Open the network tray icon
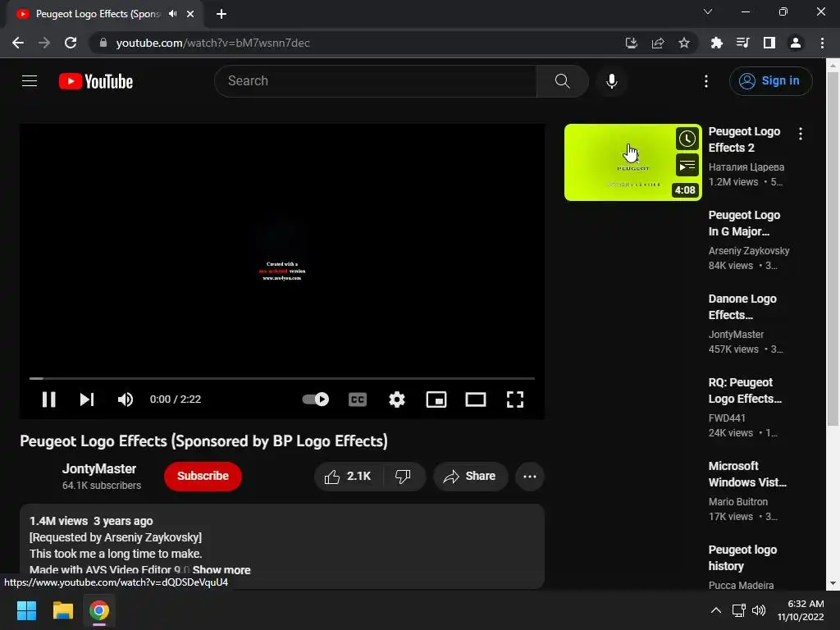 click(739, 610)
